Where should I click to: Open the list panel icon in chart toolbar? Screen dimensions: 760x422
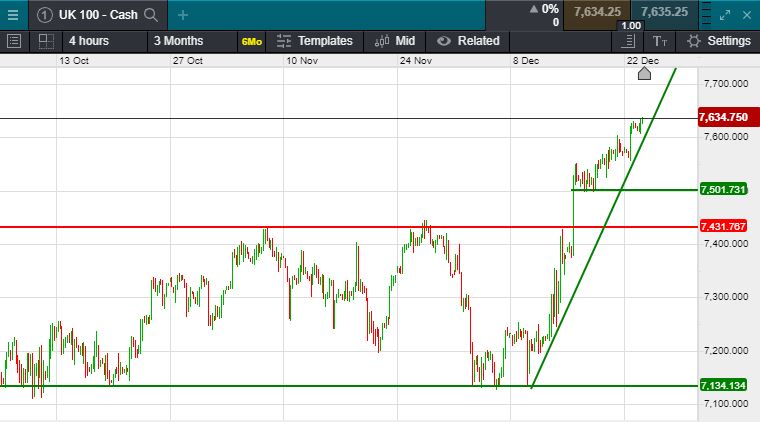pyautogui.click(x=14, y=41)
